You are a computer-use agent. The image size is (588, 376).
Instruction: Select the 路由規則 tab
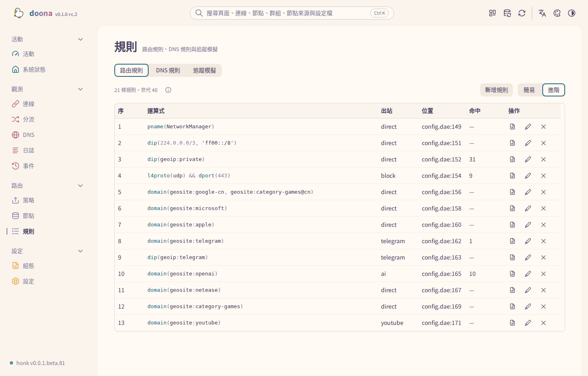pyautogui.click(x=131, y=70)
